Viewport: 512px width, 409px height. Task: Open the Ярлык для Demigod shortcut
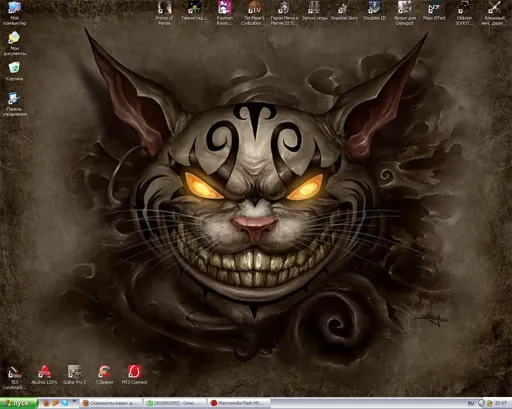click(x=404, y=13)
